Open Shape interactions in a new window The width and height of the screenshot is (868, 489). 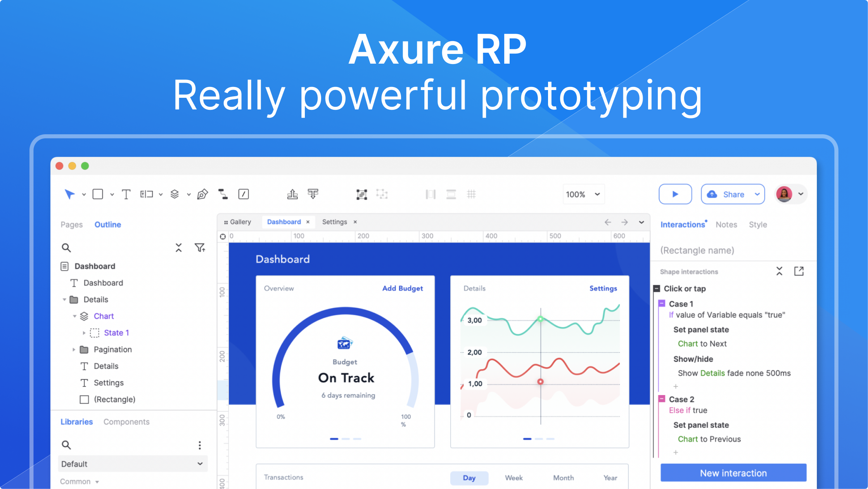pos(799,271)
